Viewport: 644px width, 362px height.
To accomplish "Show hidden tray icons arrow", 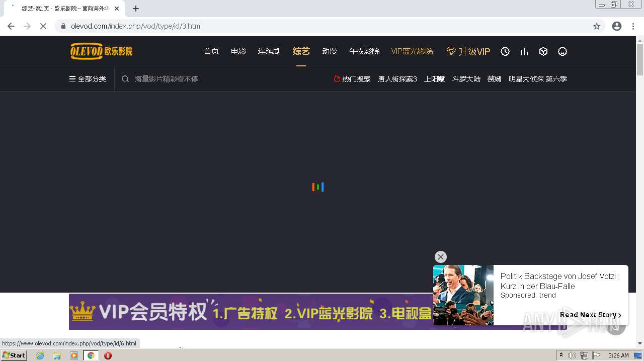I will [x=561, y=355].
